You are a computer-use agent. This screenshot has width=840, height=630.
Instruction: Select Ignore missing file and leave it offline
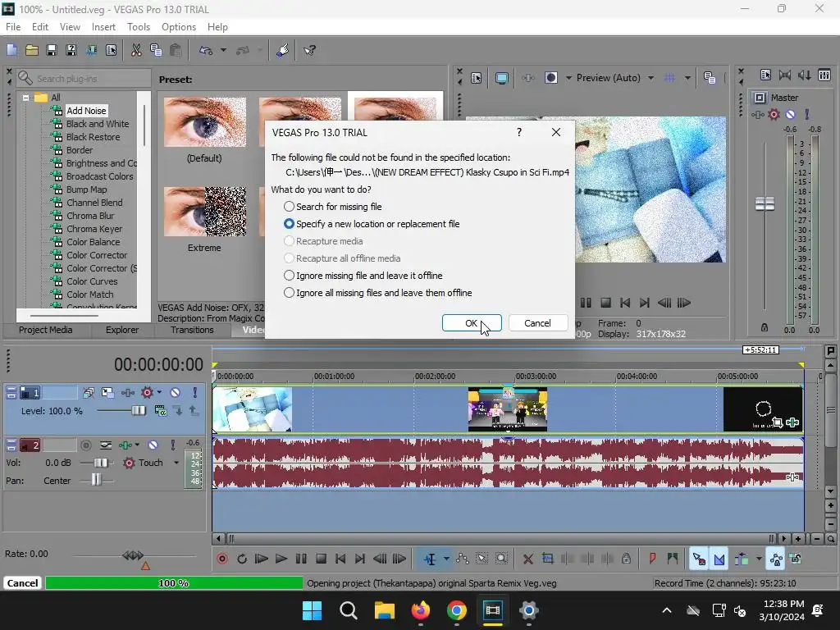click(x=363, y=276)
